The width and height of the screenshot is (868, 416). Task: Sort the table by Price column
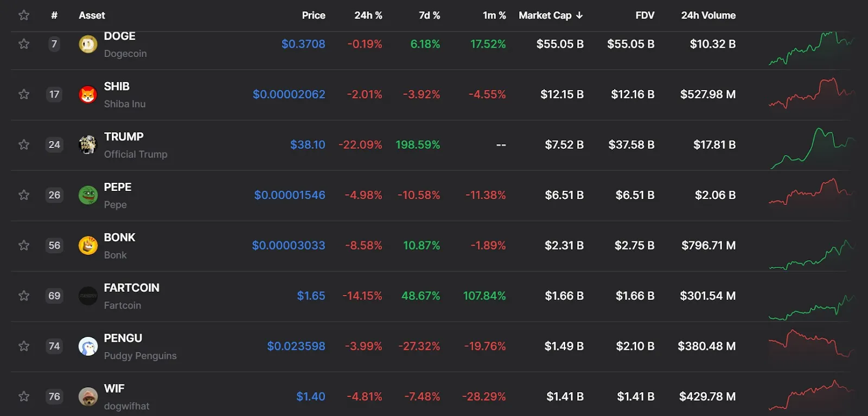tap(314, 15)
